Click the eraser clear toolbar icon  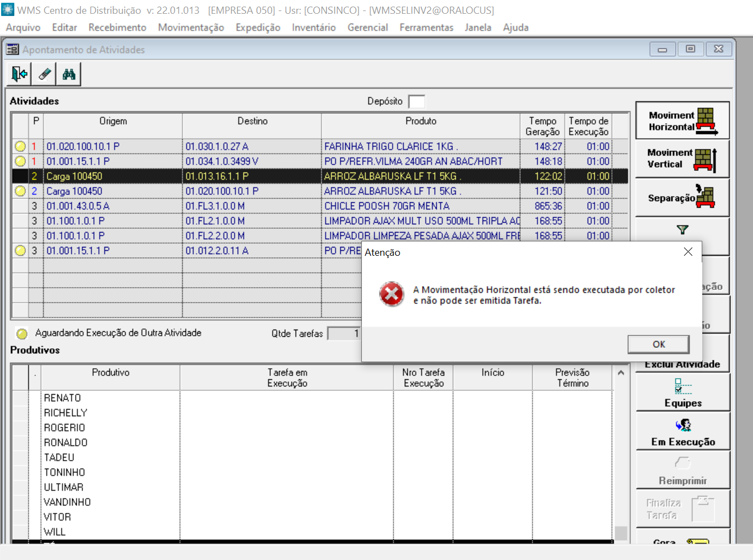(x=44, y=74)
